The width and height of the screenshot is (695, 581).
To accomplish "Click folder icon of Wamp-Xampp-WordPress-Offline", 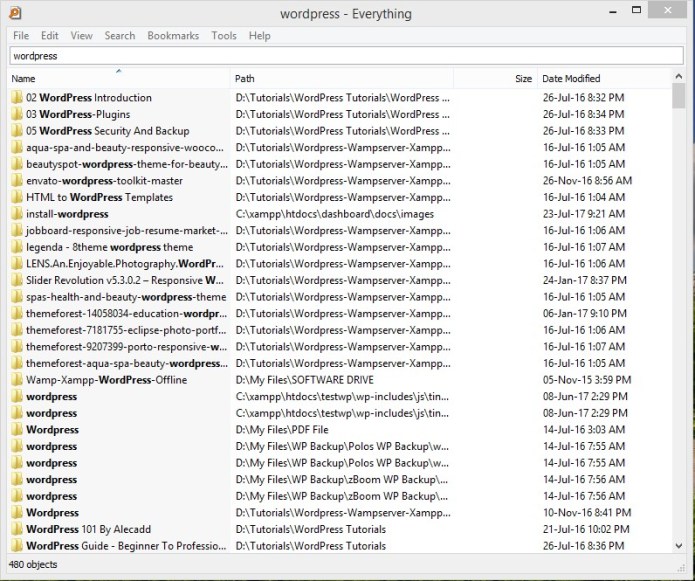I will pyautogui.click(x=17, y=380).
